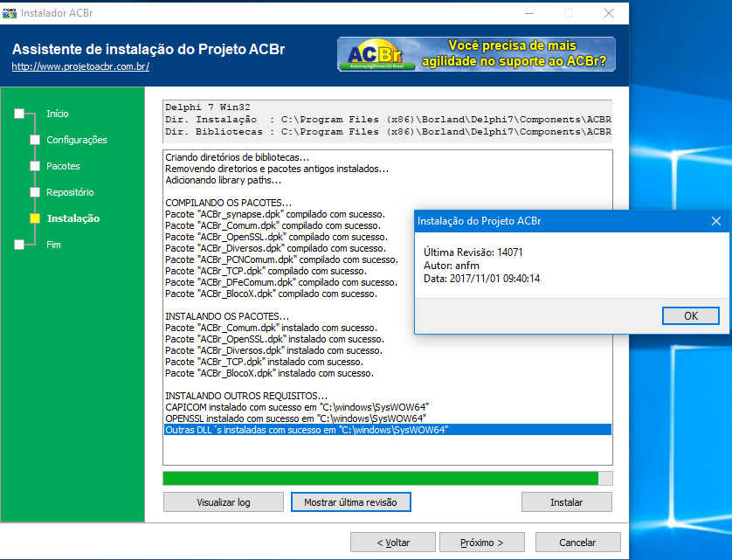Open the projetoacbr.com.br link
Viewport: 732px width, 560px height.
coord(80,66)
